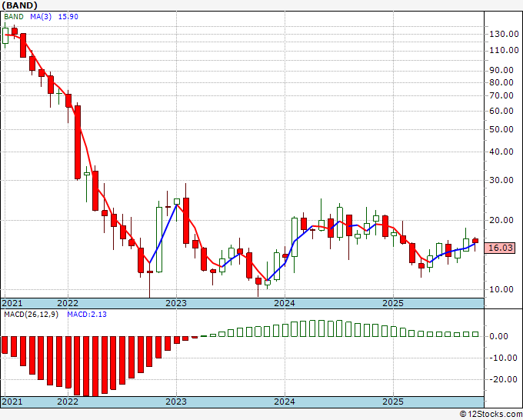Click 2024 on the price chart timeline
The image size is (523, 420).
285,303
